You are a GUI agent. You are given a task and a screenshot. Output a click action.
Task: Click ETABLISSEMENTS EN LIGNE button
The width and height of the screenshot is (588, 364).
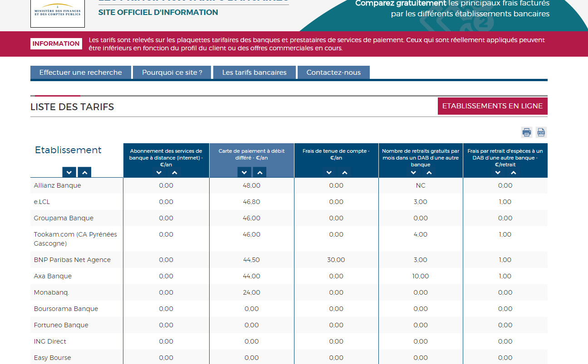[x=493, y=106]
